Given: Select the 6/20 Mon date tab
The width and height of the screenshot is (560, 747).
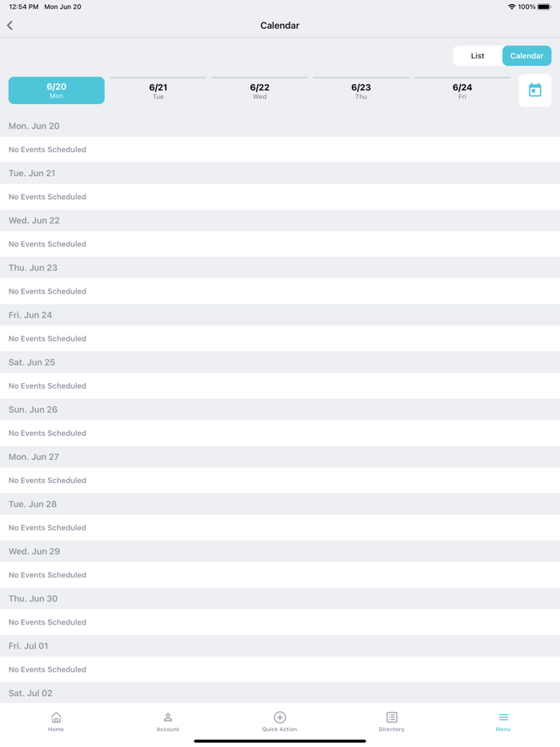Looking at the screenshot, I should [56, 90].
